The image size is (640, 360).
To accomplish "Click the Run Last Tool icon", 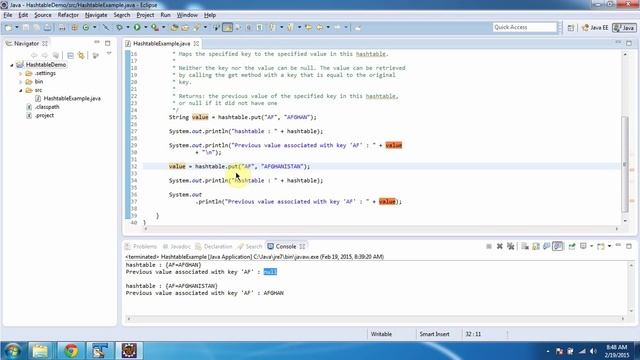I will pos(155,28).
